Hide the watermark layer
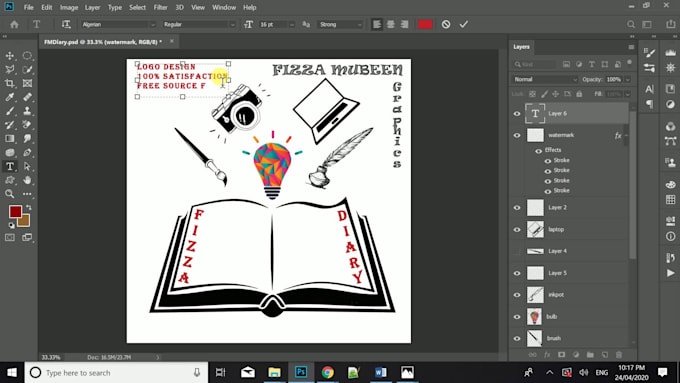Image resolution: width=680 pixels, height=383 pixels. point(517,135)
